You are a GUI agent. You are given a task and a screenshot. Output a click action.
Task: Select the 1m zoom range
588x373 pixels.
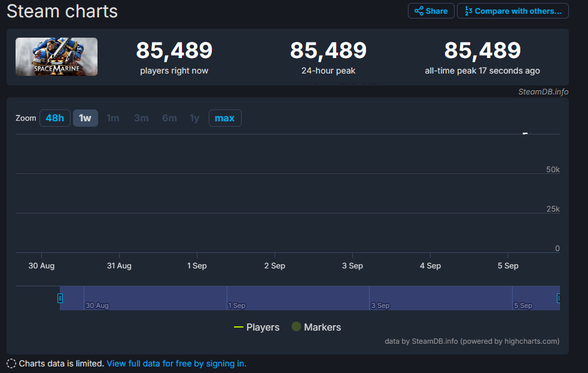click(x=113, y=118)
